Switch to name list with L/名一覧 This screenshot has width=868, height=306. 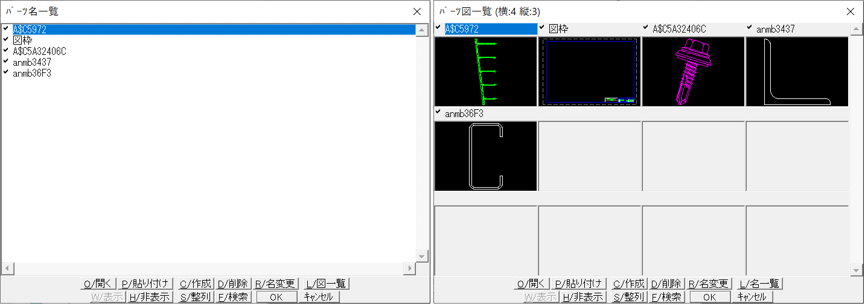click(760, 284)
